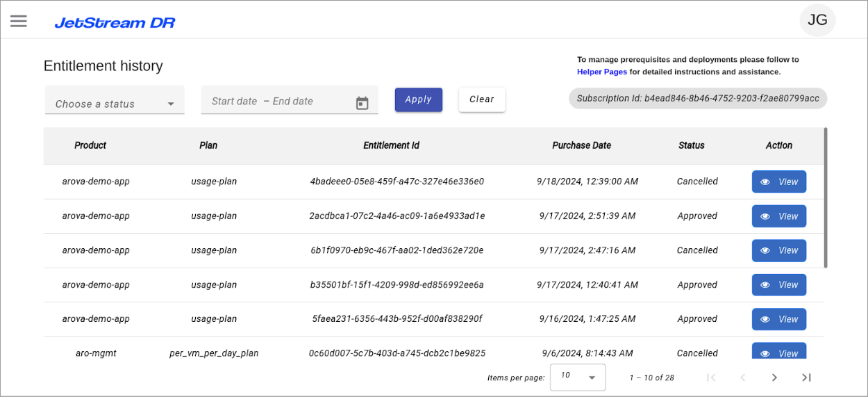View the Cancelled entitlement 6b1f0970
The height and width of the screenshot is (397, 868).
coord(778,250)
